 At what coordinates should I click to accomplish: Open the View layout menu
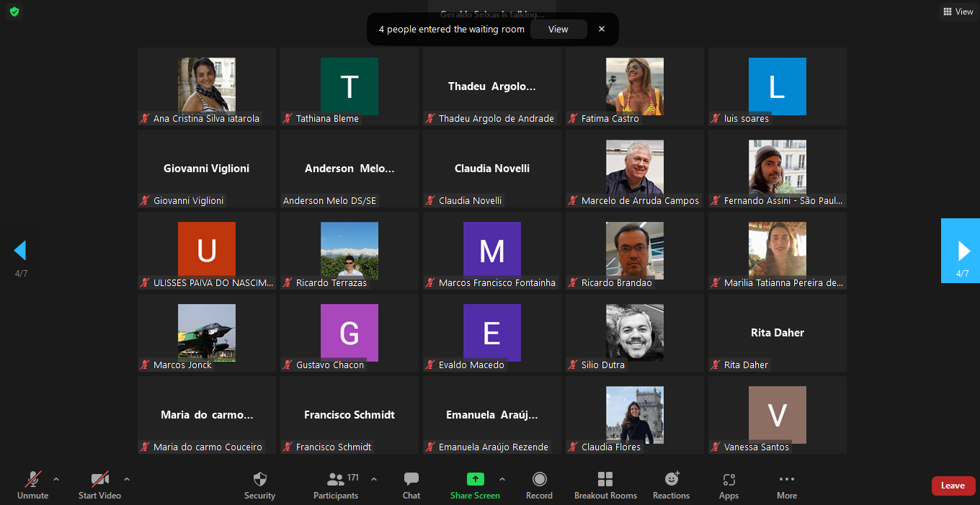[x=958, y=12]
